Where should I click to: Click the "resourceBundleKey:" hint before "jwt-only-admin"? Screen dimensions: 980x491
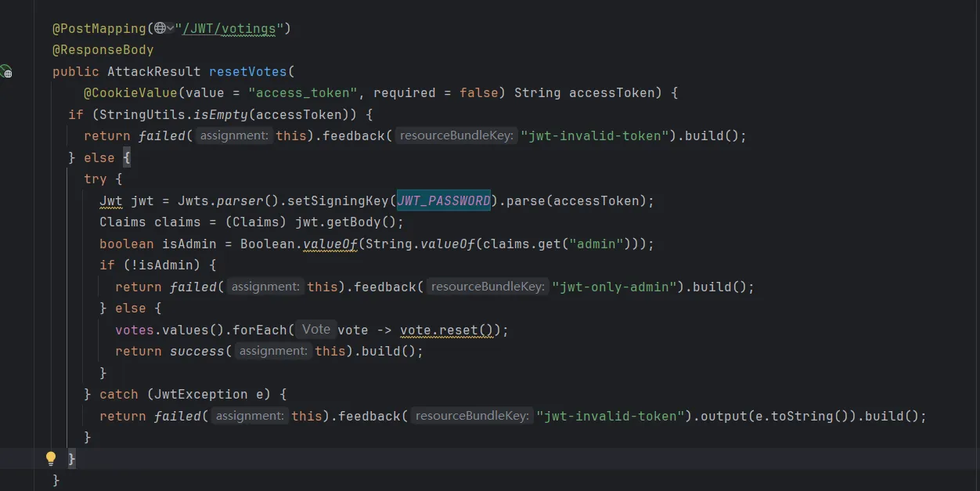point(487,287)
